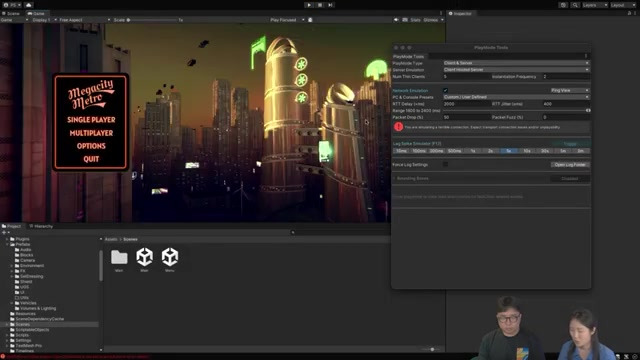Collapse the Prefabs folder

7,244
